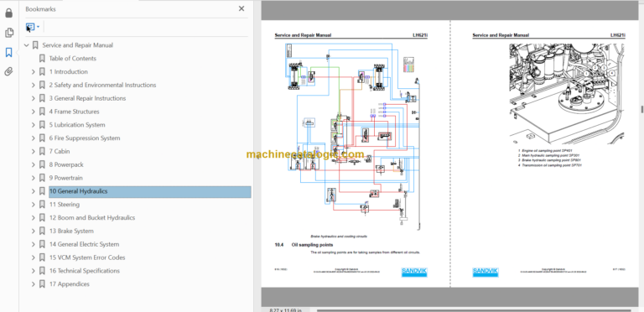Expand the 4 Frame Structures chevron
The width and height of the screenshot is (644, 312).
tap(34, 112)
